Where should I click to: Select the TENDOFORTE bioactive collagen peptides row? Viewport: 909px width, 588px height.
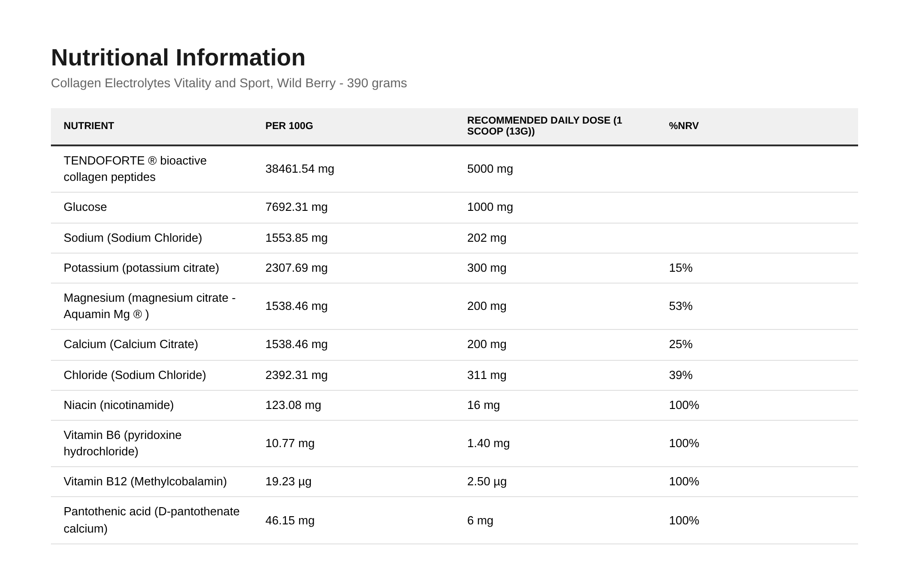[454, 169]
